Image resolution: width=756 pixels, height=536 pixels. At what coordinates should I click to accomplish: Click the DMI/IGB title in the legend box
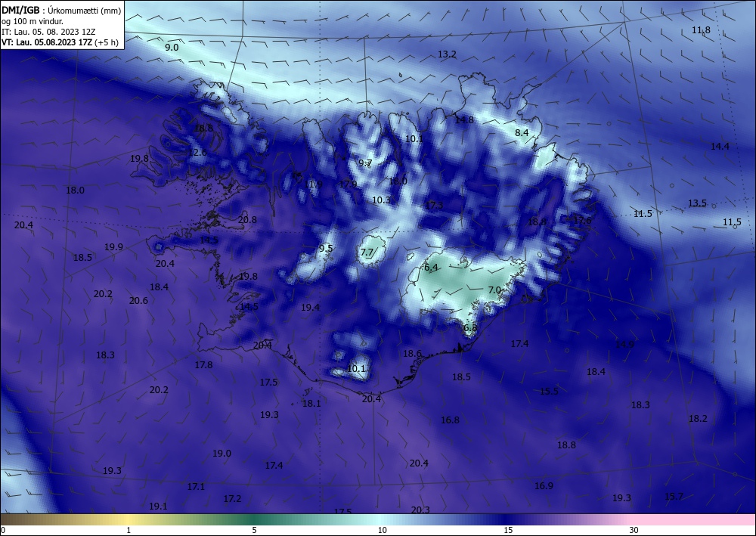[x=20, y=10]
